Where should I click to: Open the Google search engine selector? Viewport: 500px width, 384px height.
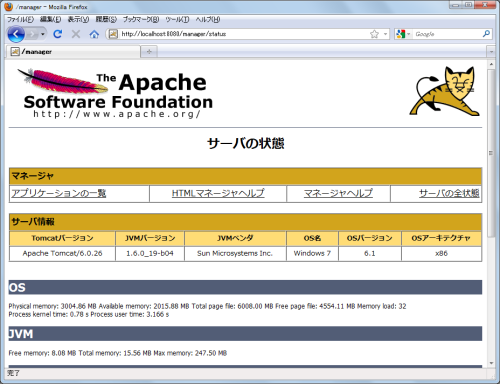tap(403, 34)
